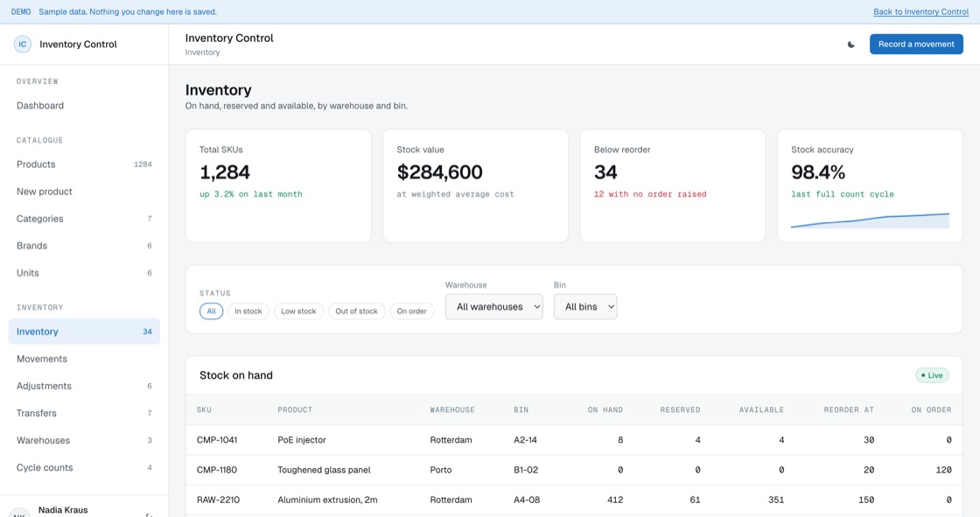This screenshot has height=517, width=980.
Task: Toggle dark mode with the moon icon
Action: point(850,45)
